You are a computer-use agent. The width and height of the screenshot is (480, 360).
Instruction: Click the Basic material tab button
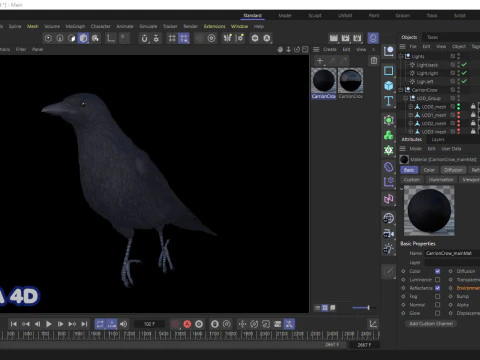click(409, 170)
